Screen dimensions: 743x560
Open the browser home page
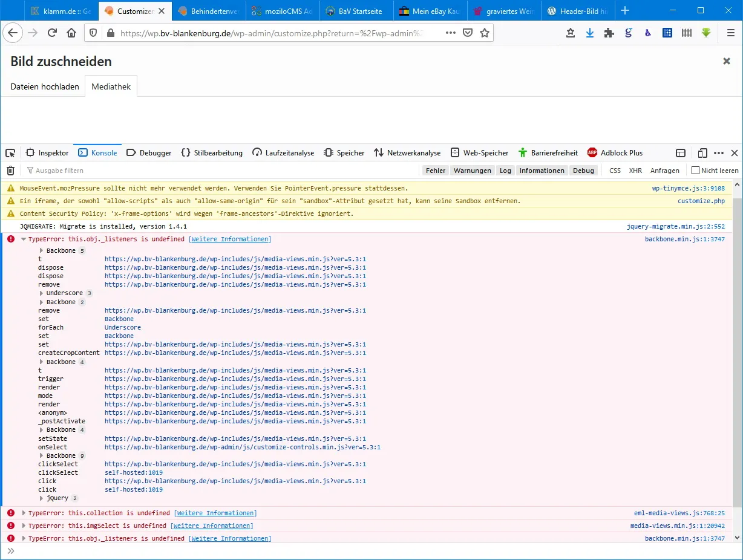(71, 33)
